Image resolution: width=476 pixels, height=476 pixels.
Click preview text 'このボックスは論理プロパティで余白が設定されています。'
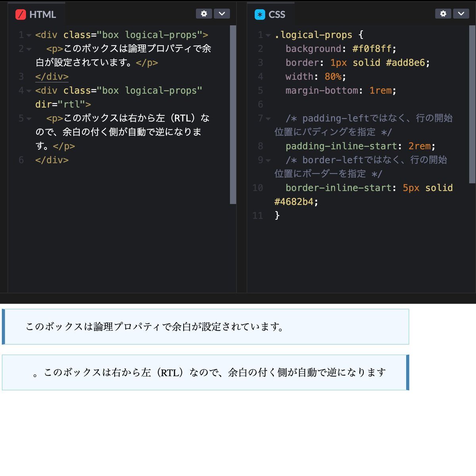coord(155,327)
